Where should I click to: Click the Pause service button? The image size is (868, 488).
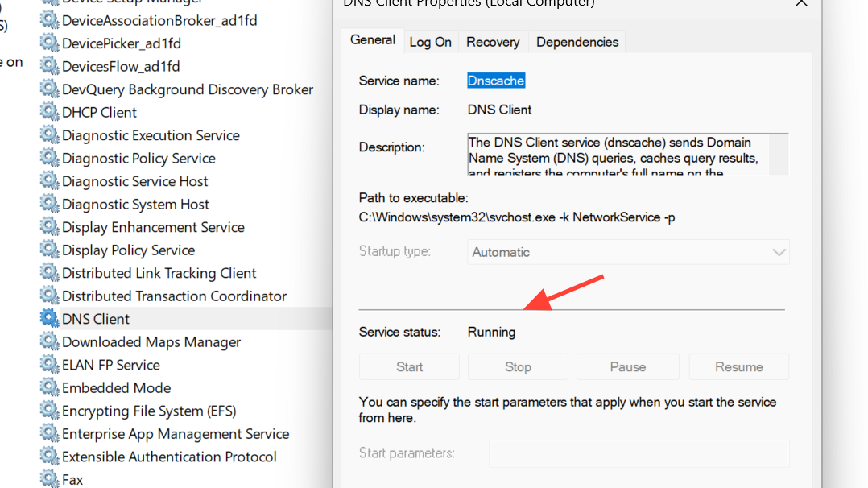click(x=627, y=367)
